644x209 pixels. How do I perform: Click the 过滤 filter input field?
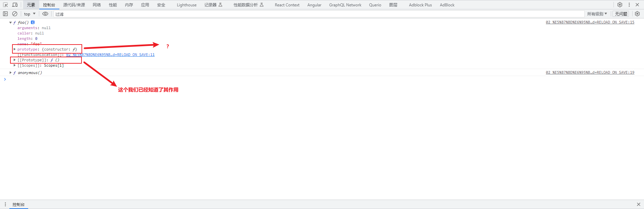(302, 14)
